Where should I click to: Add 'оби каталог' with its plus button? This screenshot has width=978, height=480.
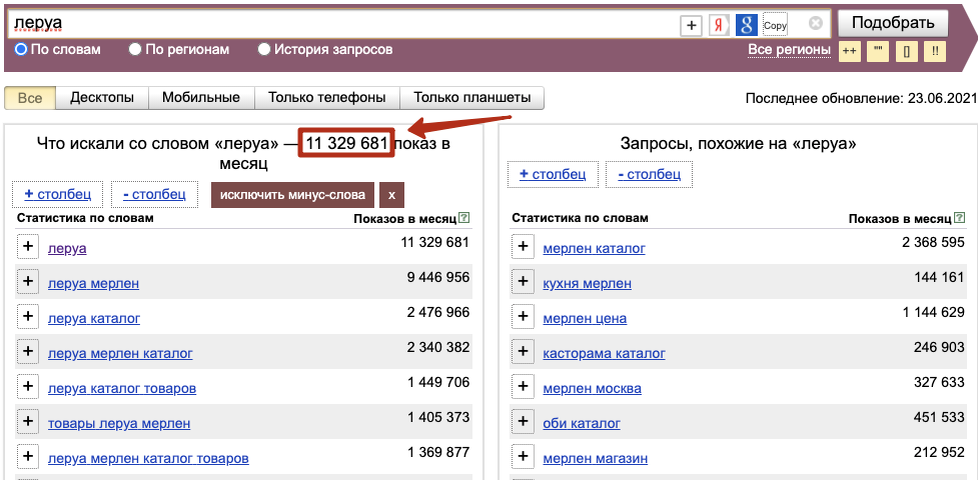(523, 421)
